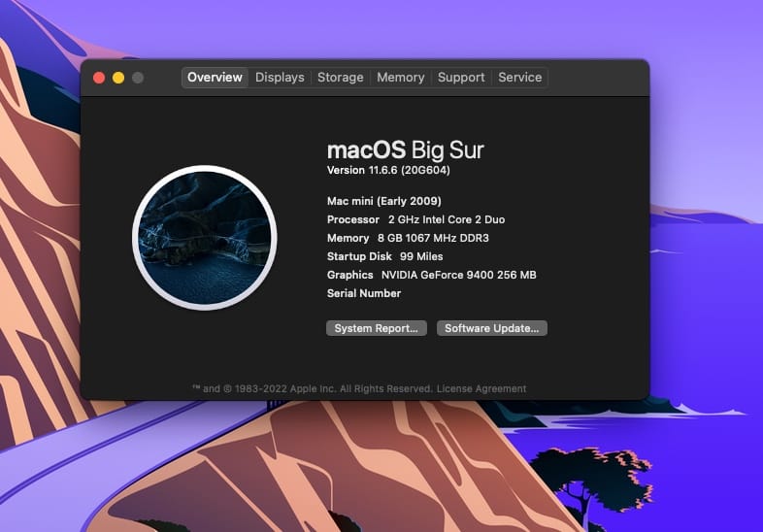Image resolution: width=763 pixels, height=532 pixels.
Task: Open the Displays tab
Action: click(x=280, y=78)
